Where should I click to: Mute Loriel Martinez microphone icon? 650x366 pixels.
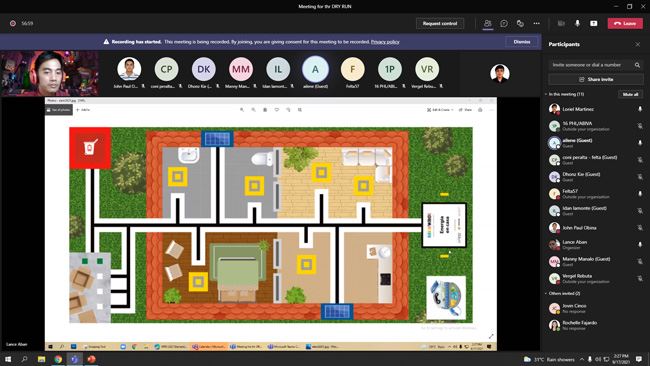point(640,109)
